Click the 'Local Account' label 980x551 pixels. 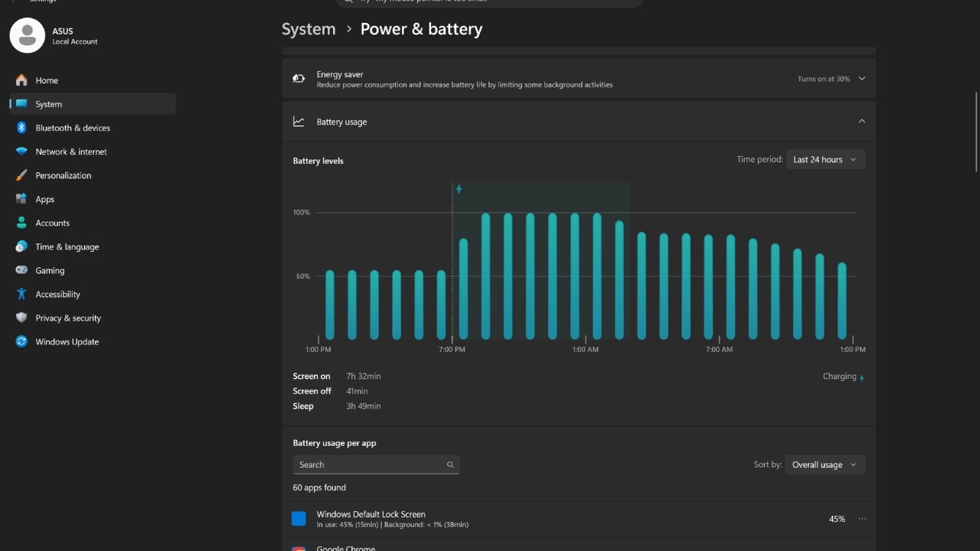tap(75, 42)
